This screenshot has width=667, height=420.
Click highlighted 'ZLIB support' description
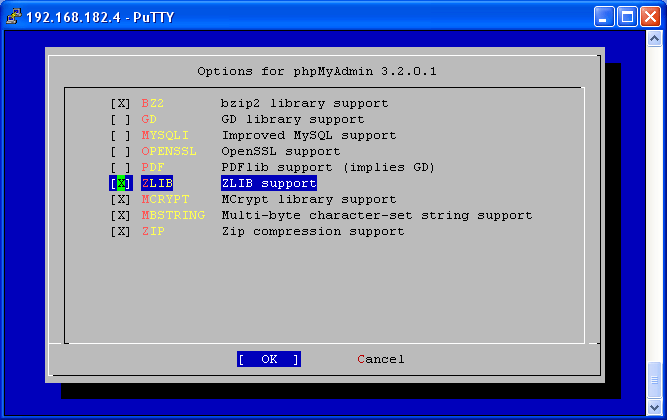tap(269, 183)
